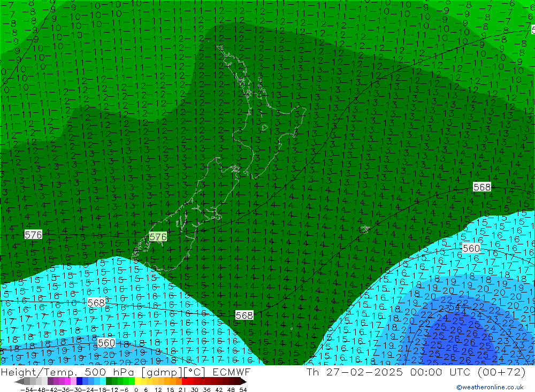Click the Height/Temp. 500 hPa ECMWF title

(126, 372)
